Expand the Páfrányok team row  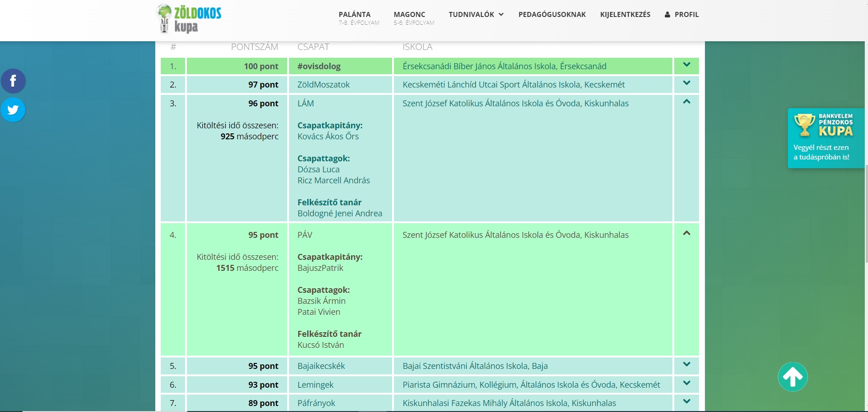point(686,402)
